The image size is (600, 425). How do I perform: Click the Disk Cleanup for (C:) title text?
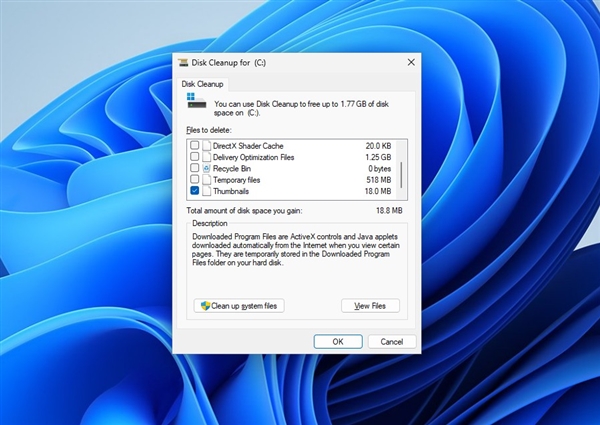tap(229, 62)
